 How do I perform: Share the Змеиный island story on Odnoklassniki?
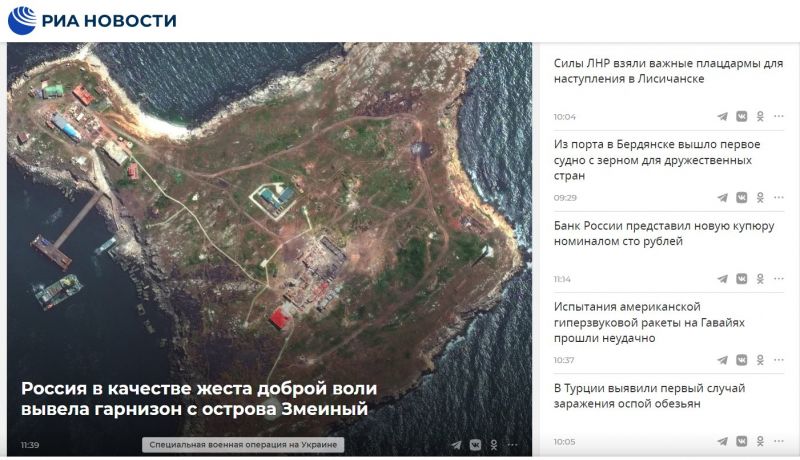[494, 445]
